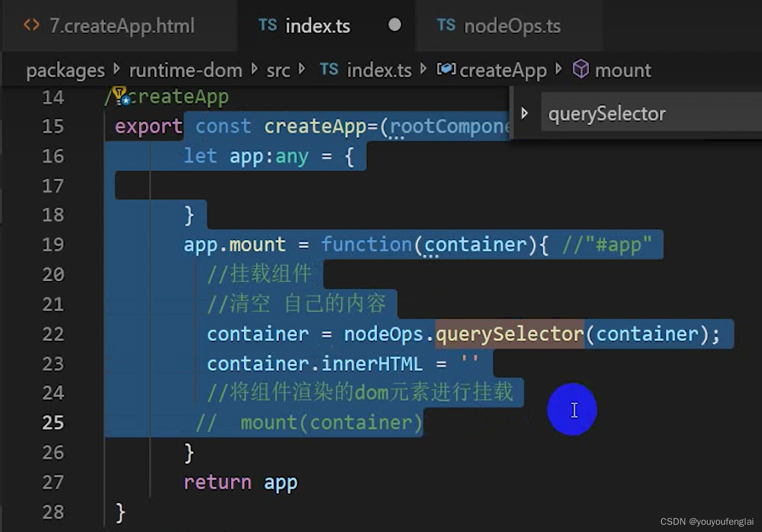Expand the chevron after runtime-dom breadcrumb

(x=255, y=69)
